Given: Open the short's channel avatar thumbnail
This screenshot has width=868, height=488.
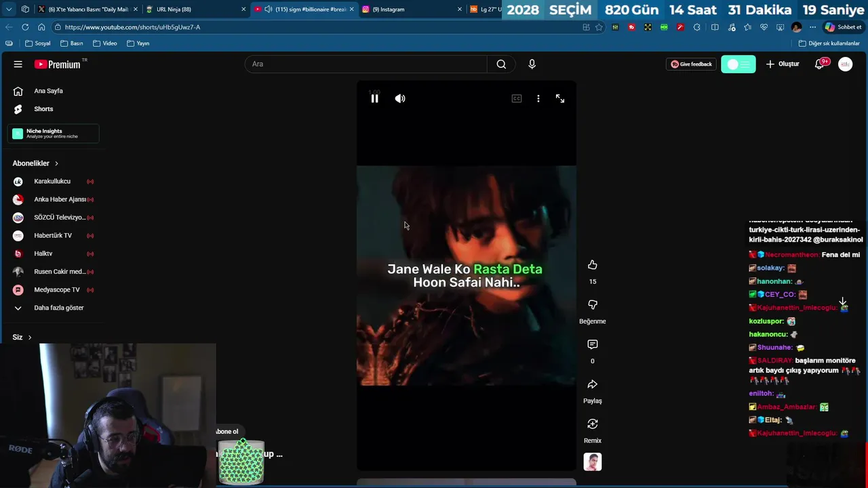Looking at the screenshot, I should pyautogui.click(x=593, y=462).
